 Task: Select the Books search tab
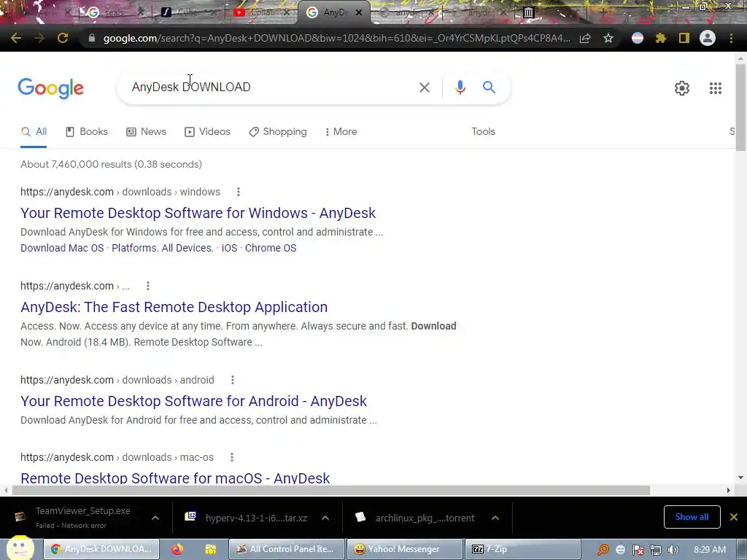[x=87, y=132]
